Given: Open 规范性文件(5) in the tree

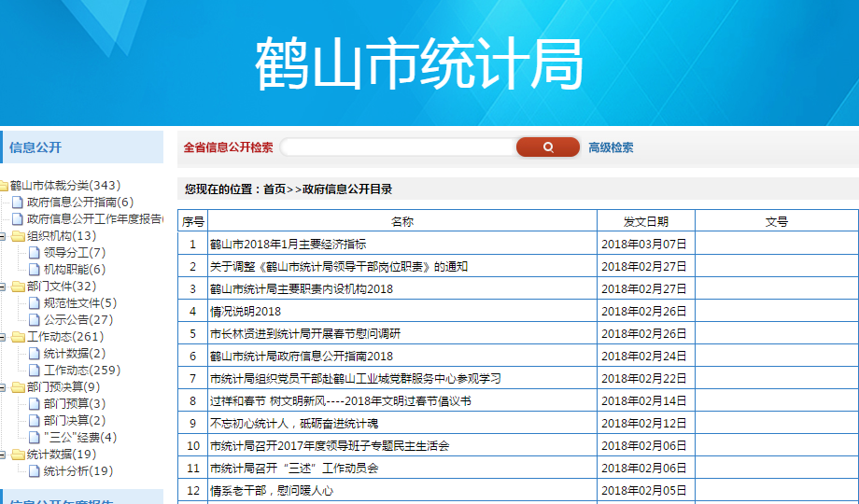Looking at the screenshot, I should click(80, 303).
